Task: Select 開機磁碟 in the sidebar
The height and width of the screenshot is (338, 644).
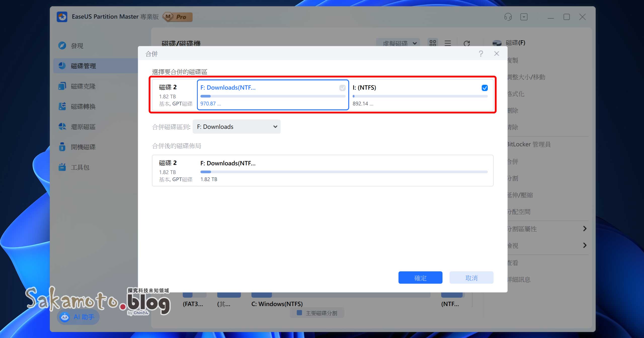Action: [x=83, y=147]
